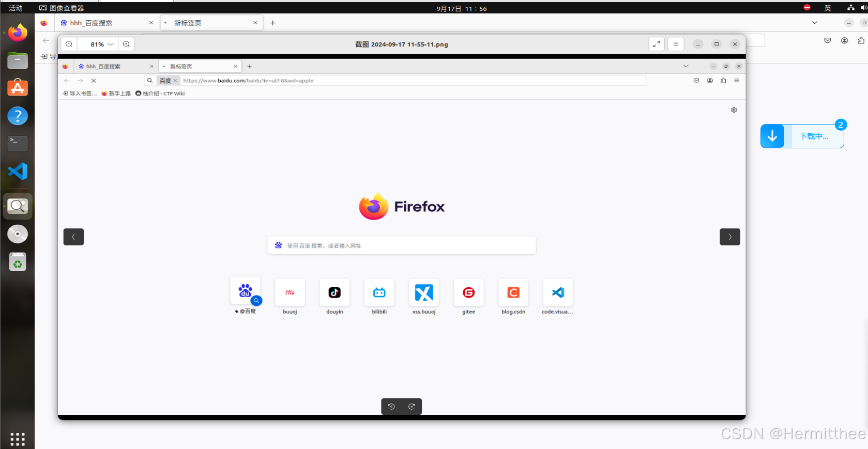The width and height of the screenshot is (868, 449).
Task: Show all applications grid
Action: point(18,439)
